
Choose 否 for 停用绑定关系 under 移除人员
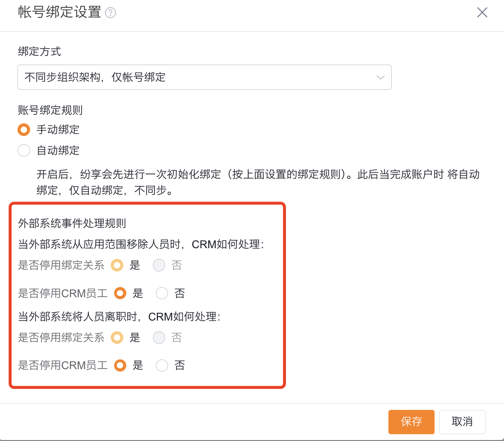(159, 265)
